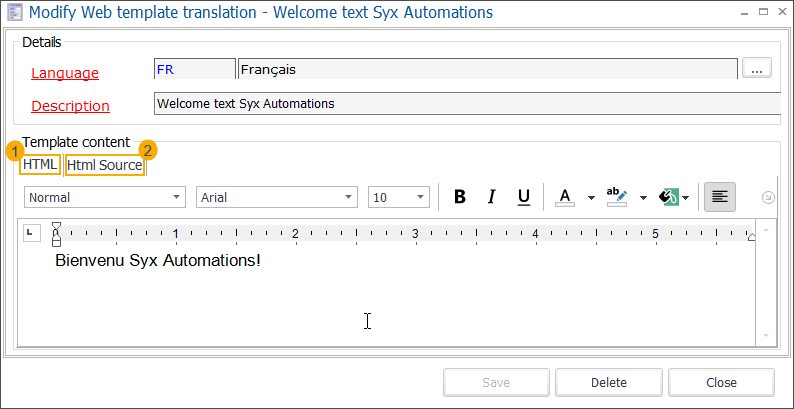Apply the font color A icon
794x409 pixels.
tap(565, 197)
